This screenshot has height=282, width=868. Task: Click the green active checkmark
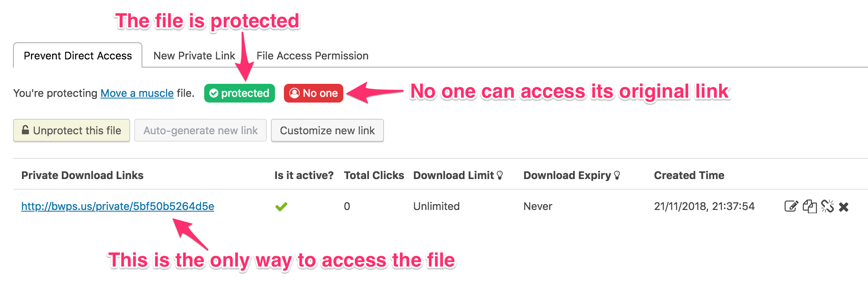[281, 207]
